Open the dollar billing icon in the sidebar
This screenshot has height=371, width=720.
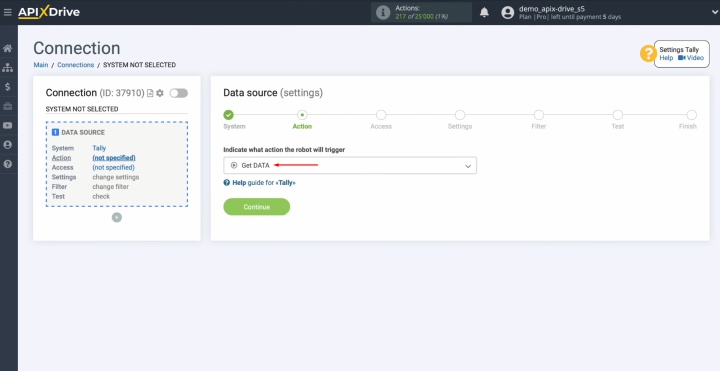(x=7, y=87)
